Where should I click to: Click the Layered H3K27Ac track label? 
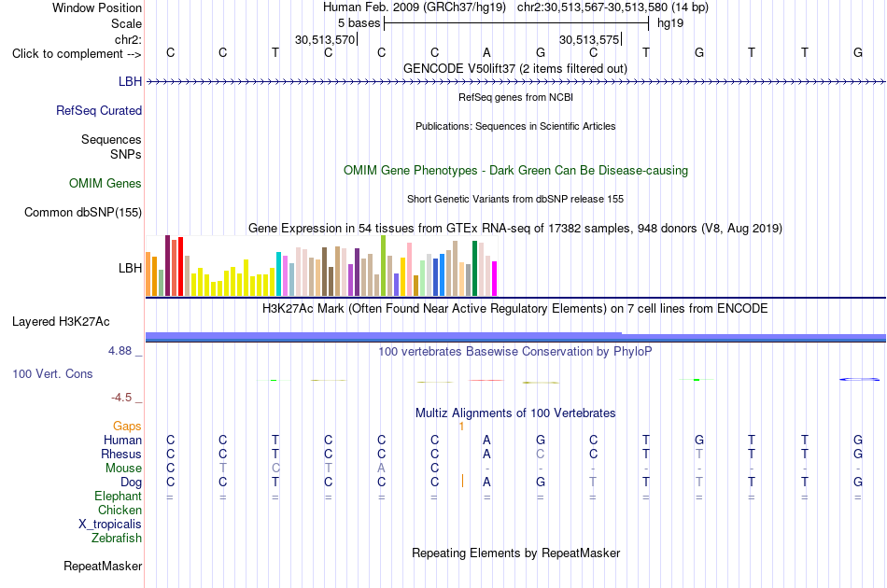pos(61,322)
